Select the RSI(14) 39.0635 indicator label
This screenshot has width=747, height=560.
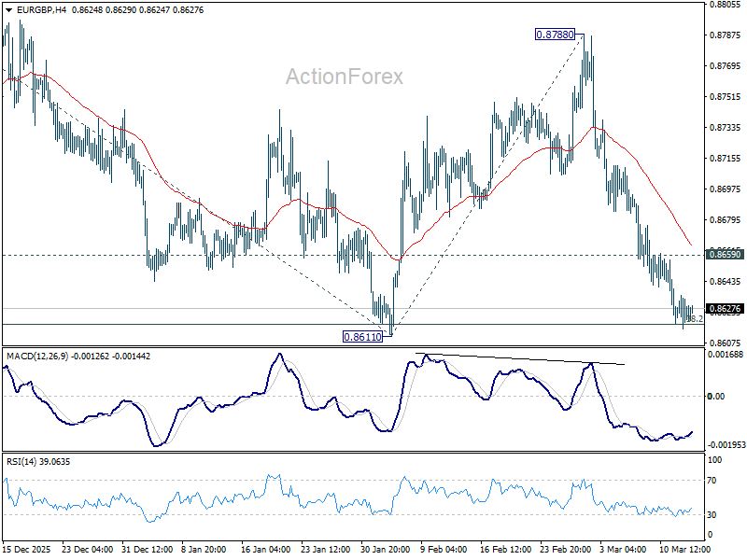[x=38, y=461]
